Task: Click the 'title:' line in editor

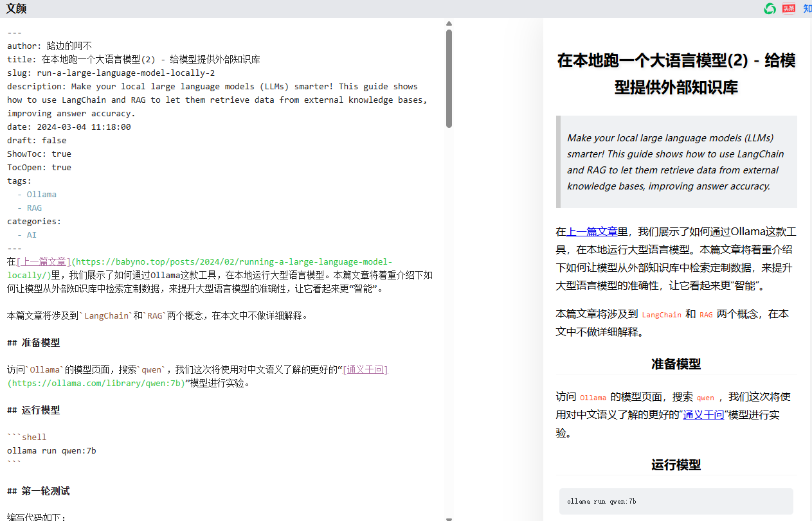Action: coord(134,60)
